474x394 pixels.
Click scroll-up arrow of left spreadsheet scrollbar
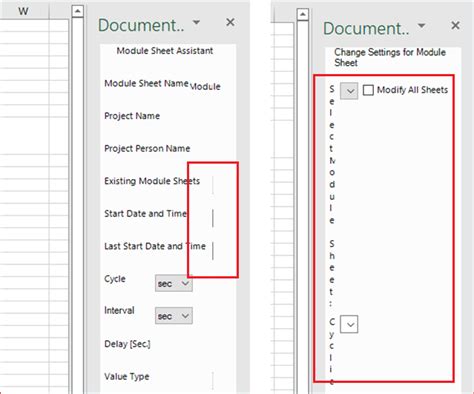[x=77, y=11]
